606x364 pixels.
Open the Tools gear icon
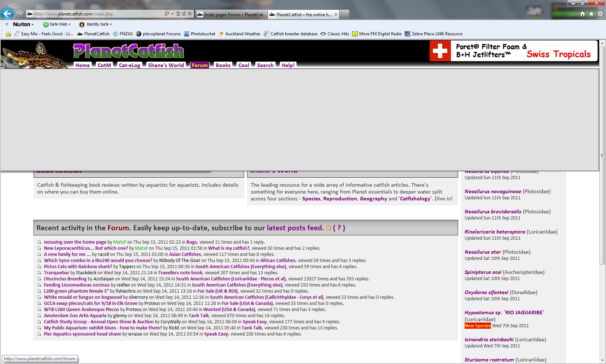(600, 14)
